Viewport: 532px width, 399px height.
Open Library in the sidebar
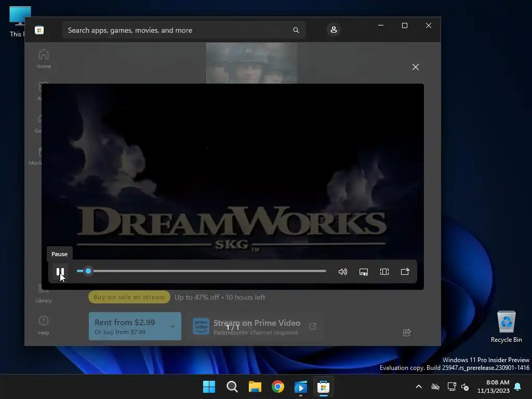point(44,294)
